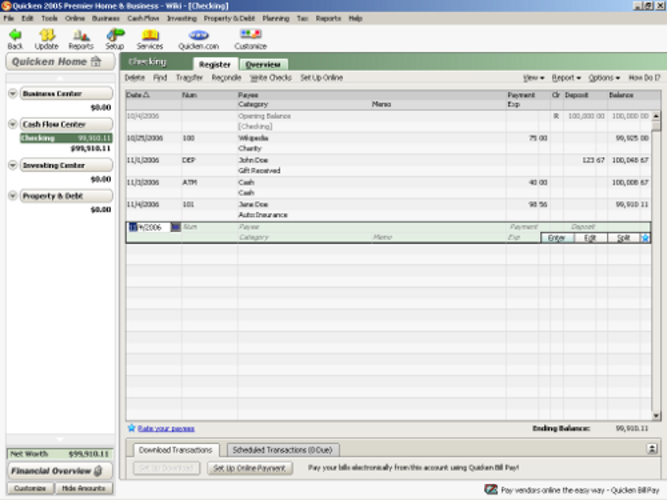Open the Investing menu
667x500 pixels.
[182, 18]
